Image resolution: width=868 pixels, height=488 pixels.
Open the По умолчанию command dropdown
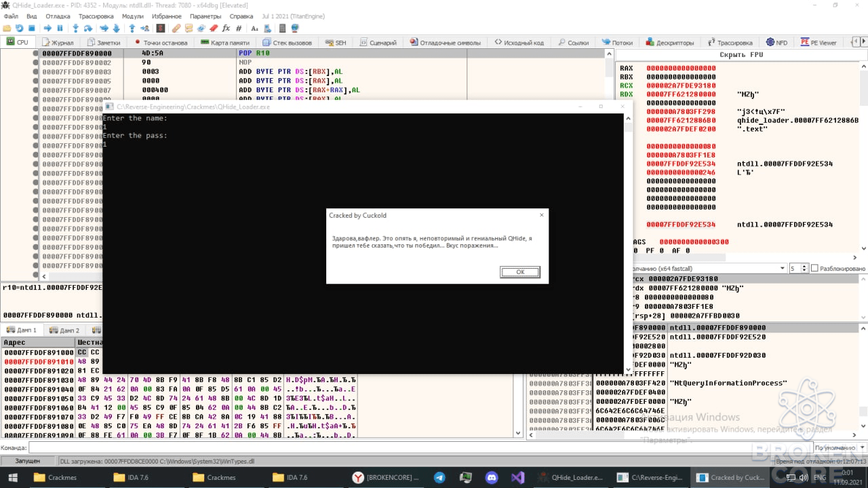[840, 448]
